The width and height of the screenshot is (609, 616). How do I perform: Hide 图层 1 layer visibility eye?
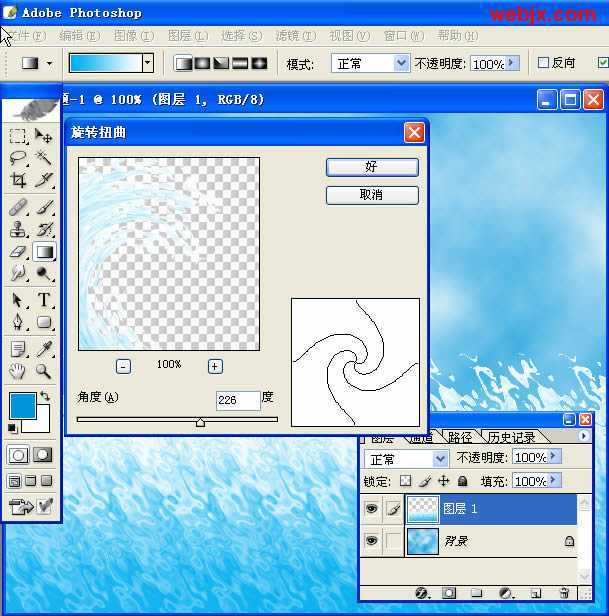[371, 509]
